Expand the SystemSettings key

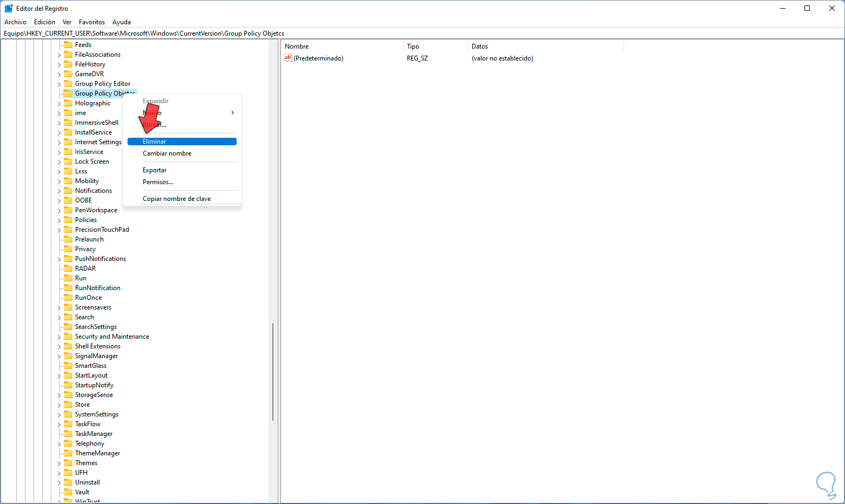coord(59,415)
